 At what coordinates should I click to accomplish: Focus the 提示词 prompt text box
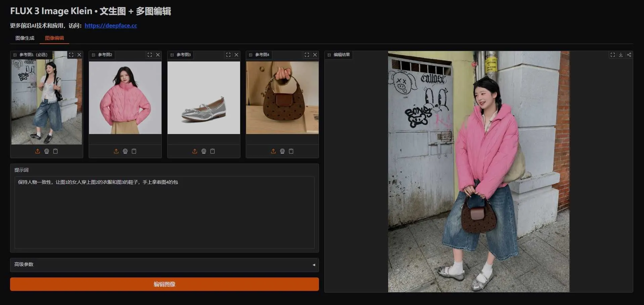165,213
